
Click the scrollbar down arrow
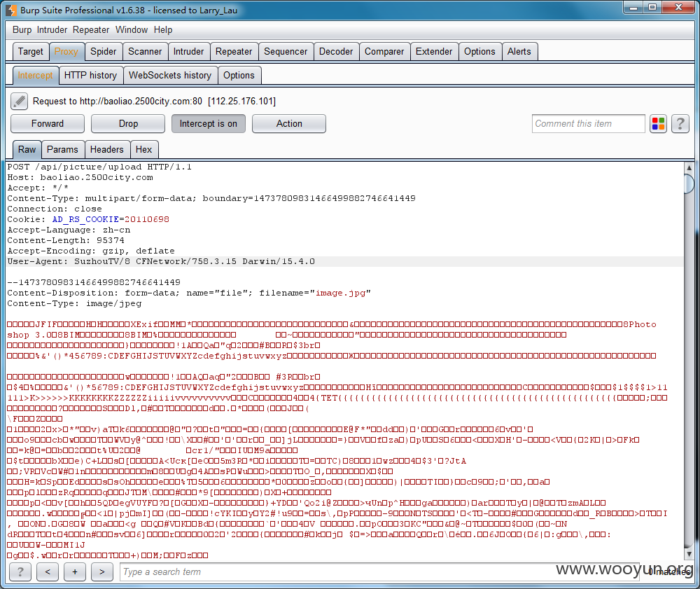coord(689,554)
